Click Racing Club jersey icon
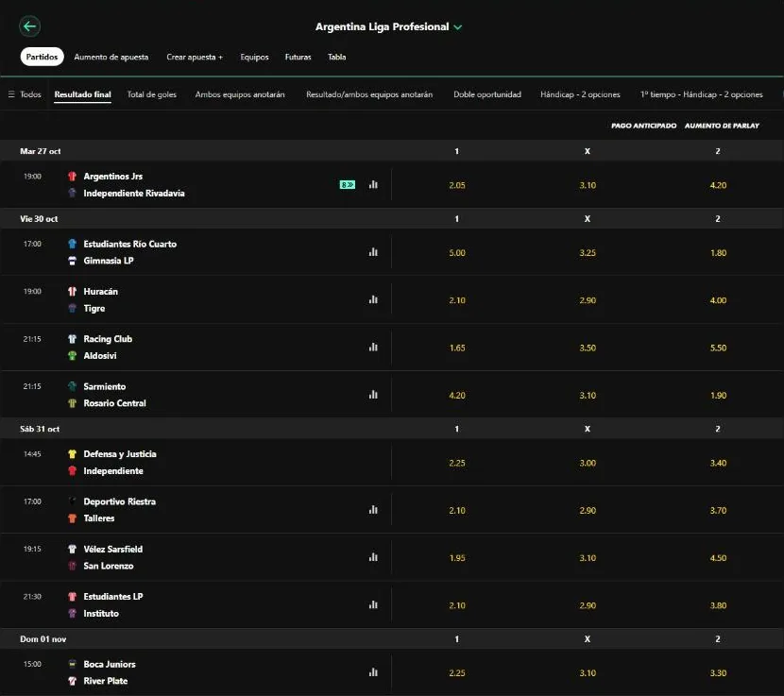Screen dimensions: 784x696 [x=72, y=338]
